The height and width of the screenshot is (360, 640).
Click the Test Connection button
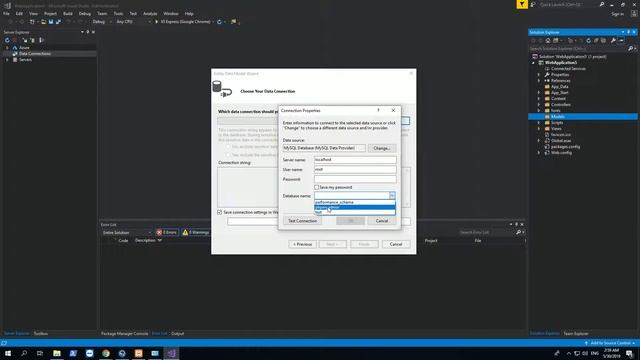click(x=302, y=221)
